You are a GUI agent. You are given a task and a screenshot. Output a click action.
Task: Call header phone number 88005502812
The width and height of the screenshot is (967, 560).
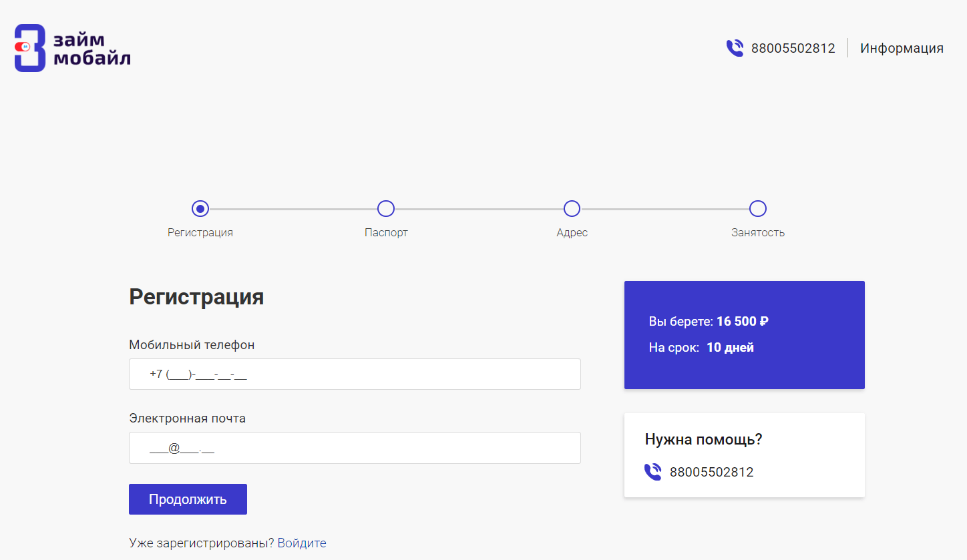793,48
